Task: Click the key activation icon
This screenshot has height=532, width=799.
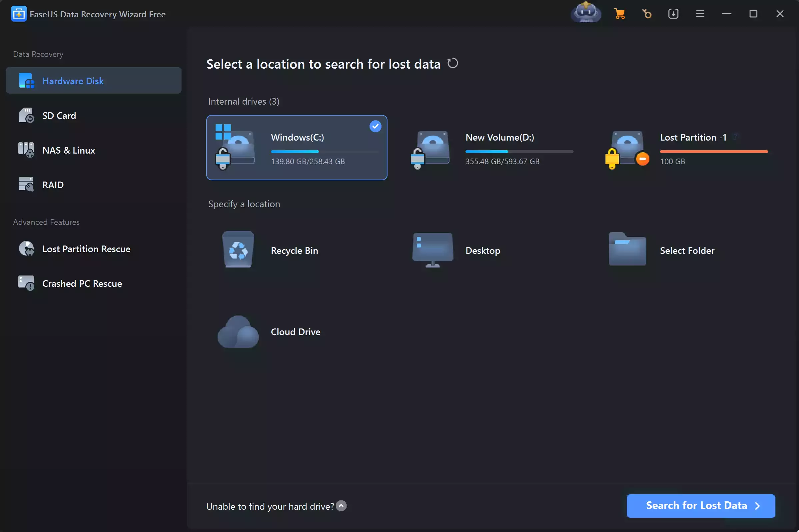Action: click(x=647, y=14)
